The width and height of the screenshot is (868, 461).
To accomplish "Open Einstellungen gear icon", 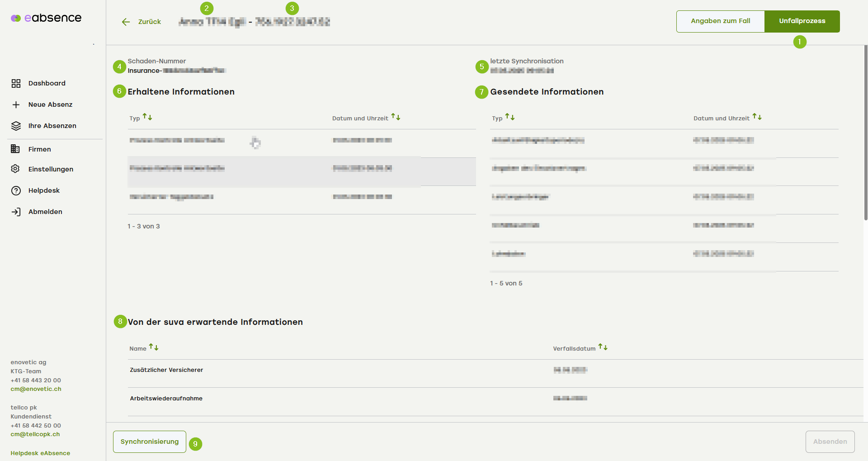I will click(x=15, y=169).
